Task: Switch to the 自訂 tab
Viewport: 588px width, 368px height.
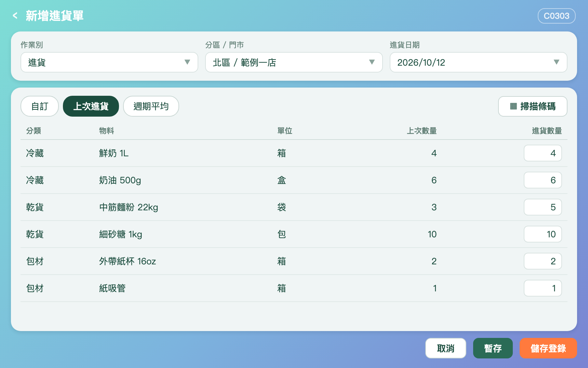Action: [x=40, y=106]
